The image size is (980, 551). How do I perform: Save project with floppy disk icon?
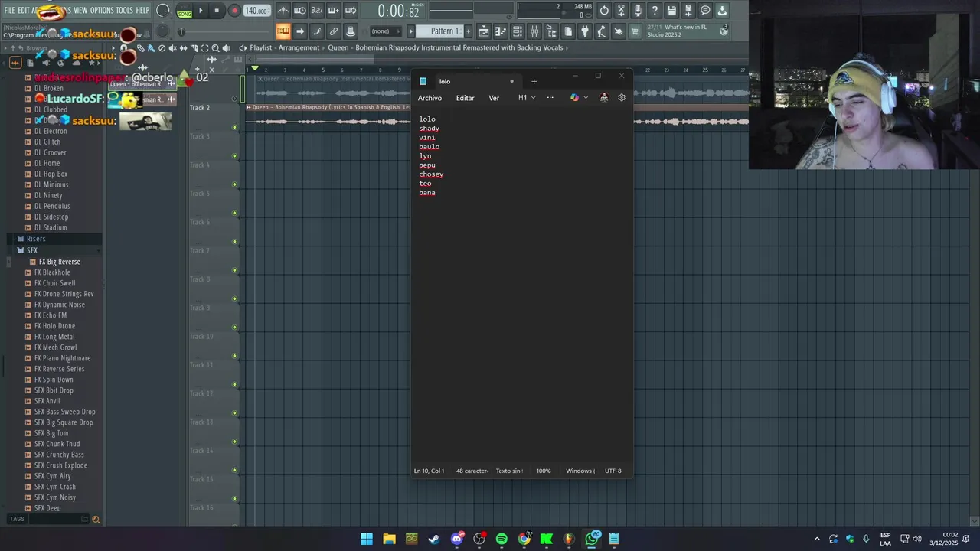coord(671,11)
